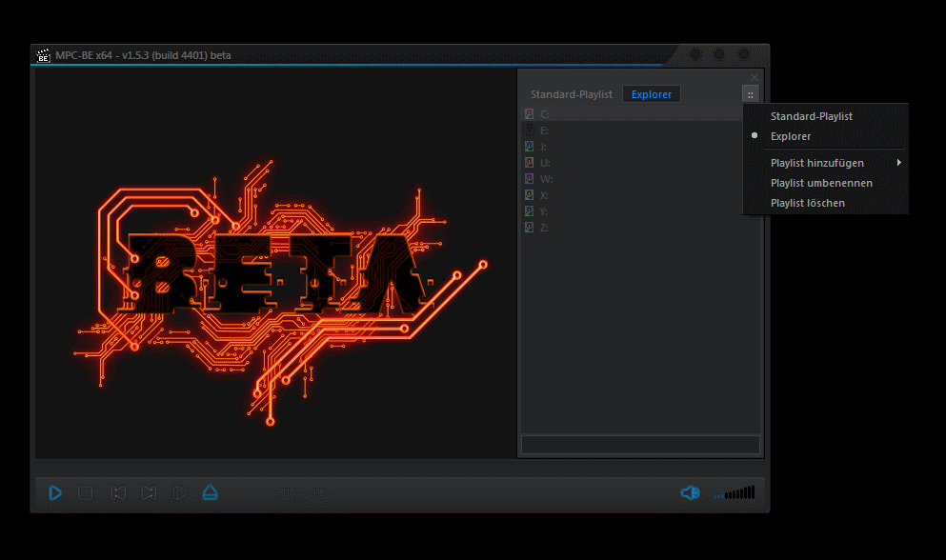Switch to the Standard-Playlist tab
Viewport: 946px width, 560px height.
tap(572, 94)
